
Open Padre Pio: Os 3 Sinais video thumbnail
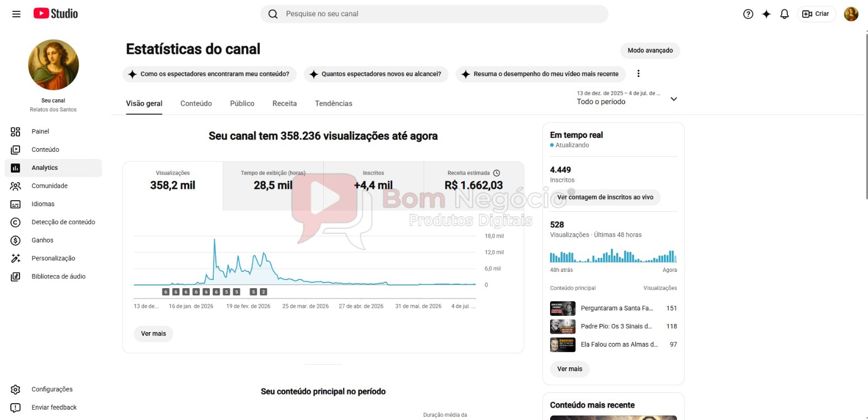563,327
